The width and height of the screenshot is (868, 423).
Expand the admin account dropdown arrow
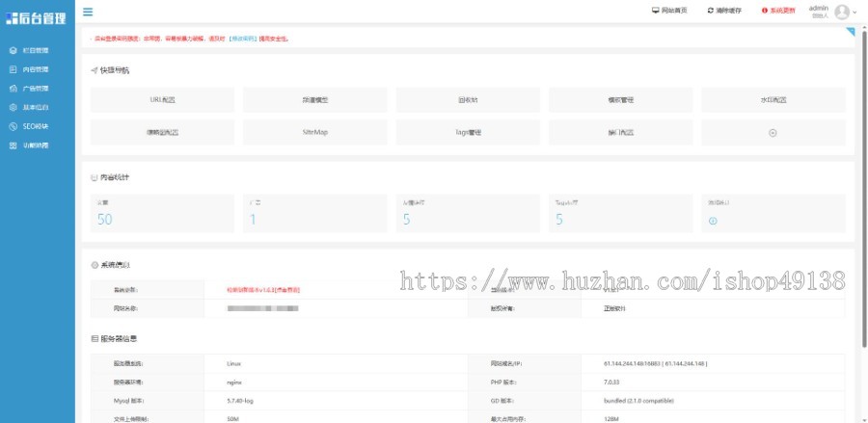(854, 12)
